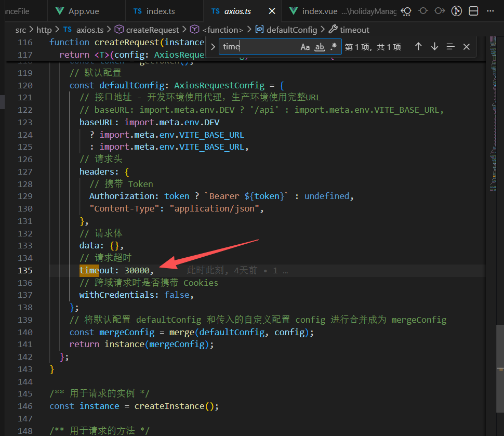Toggle Match Case in find widget
Screen dimensions: 504x436
coord(305,47)
